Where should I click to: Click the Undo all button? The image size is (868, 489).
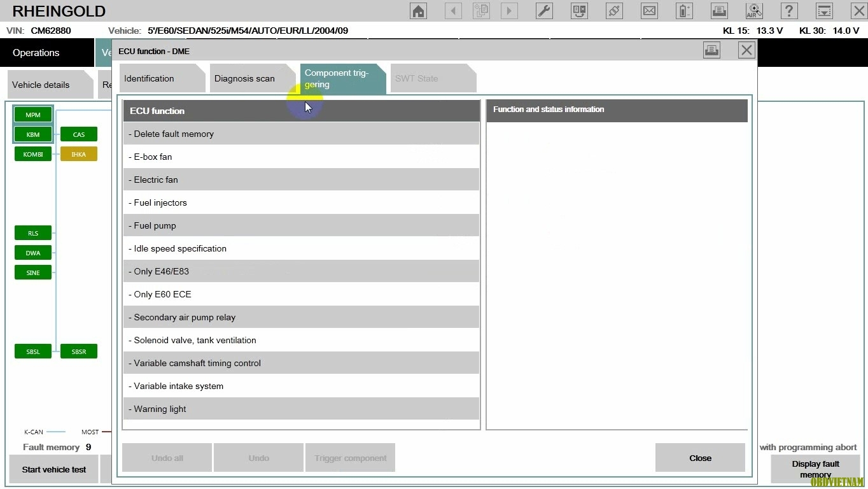(x=167, y=458)
